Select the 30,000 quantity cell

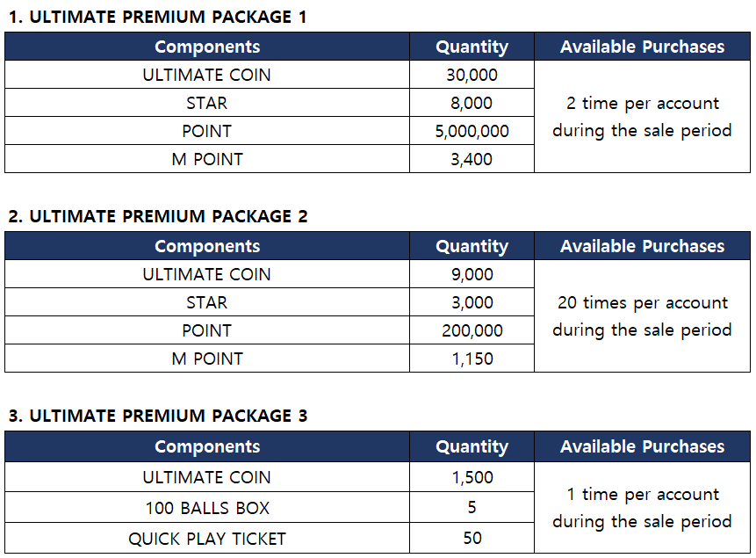coord(472,75)
